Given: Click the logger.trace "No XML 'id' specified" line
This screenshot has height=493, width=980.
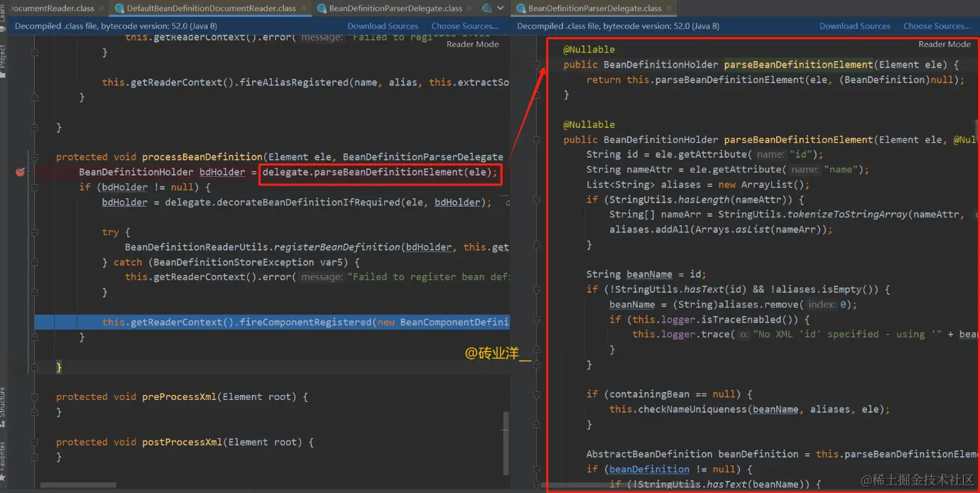Looking at the screenshot, I should 805,335.
